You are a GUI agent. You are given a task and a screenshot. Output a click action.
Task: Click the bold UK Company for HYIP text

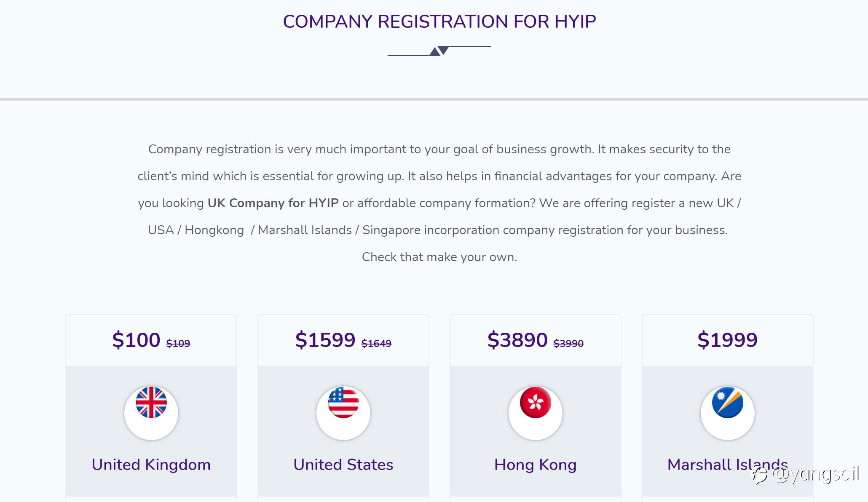(273, 203)
